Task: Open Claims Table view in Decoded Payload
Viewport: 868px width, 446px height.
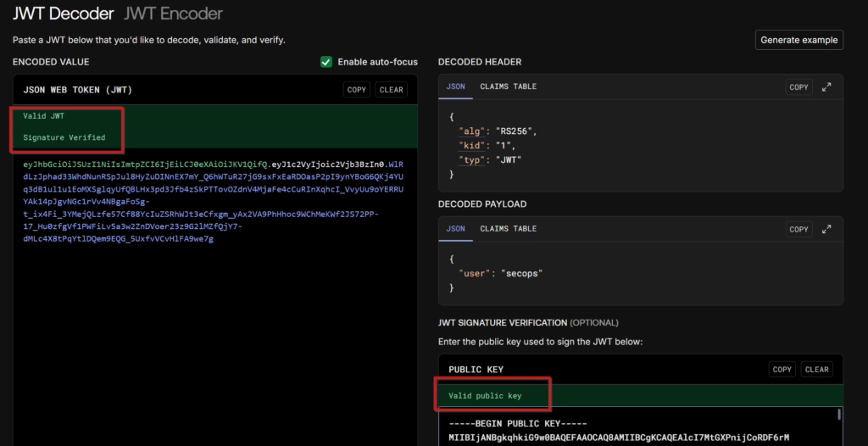Action: click(x=508, y=229)
